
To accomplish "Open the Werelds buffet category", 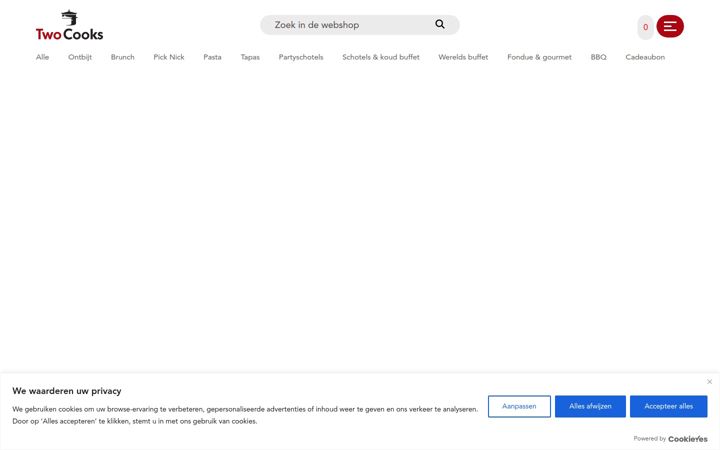I will 463,57.
